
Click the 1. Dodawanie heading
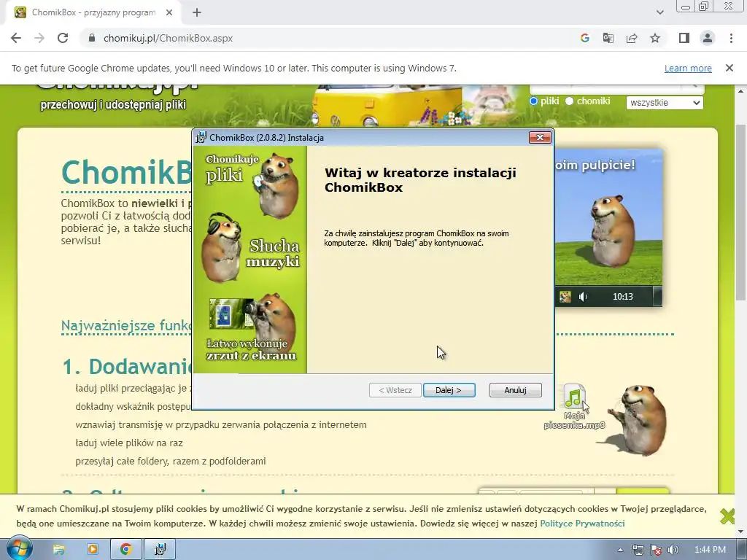point(127,366)
